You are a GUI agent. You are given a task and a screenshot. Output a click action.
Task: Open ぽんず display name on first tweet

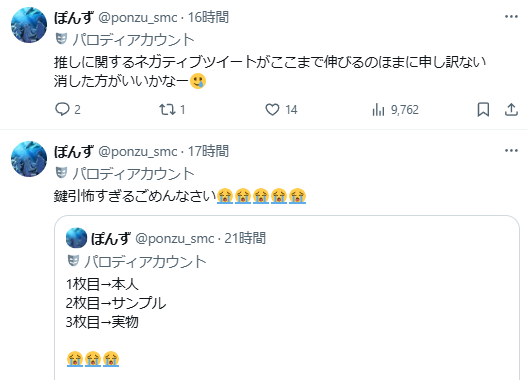point(74,17)
